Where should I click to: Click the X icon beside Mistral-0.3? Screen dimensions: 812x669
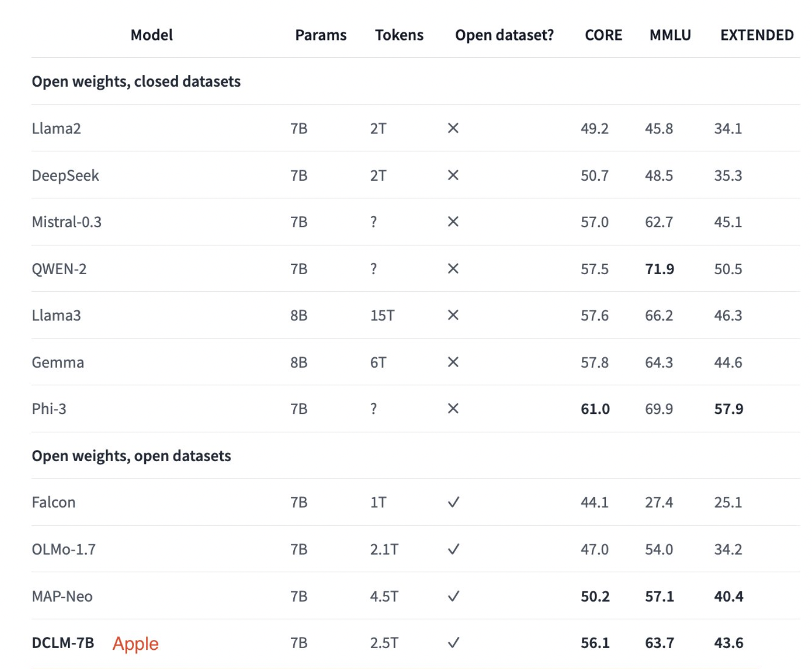(453, 222)
